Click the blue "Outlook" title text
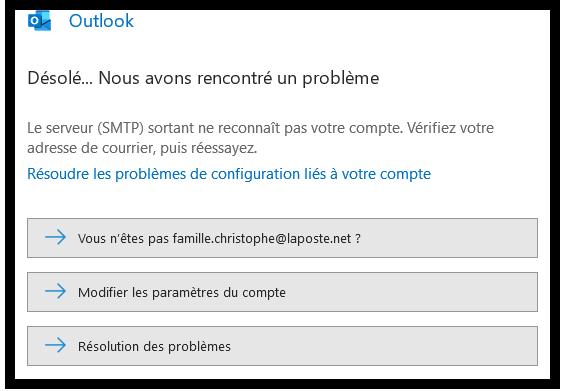564x391 pixels. (101, 21)
